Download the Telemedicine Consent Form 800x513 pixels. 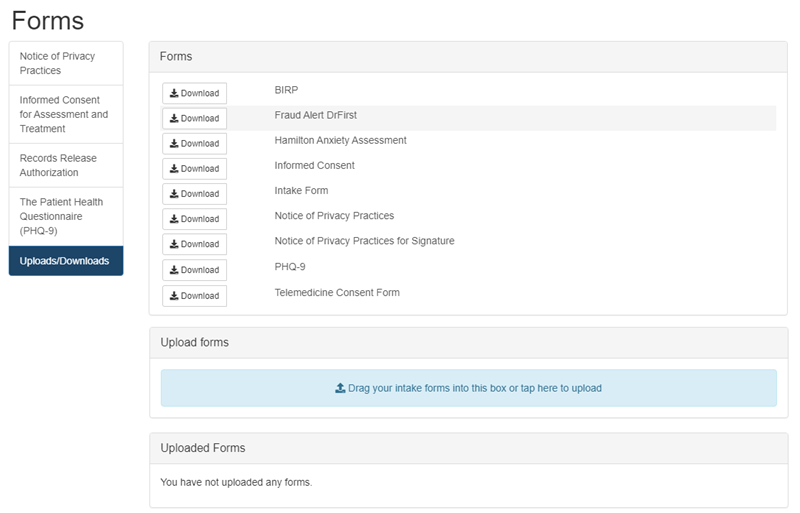(195, 296)
